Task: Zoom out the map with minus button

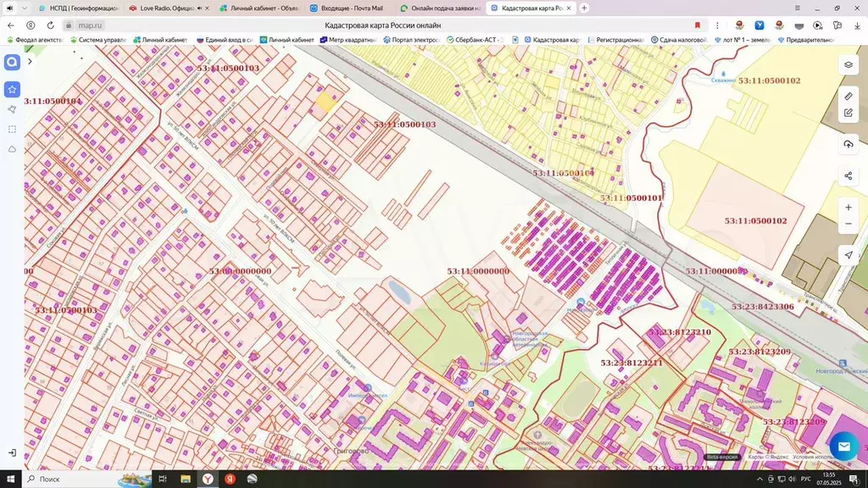Action: coord(848,224)
